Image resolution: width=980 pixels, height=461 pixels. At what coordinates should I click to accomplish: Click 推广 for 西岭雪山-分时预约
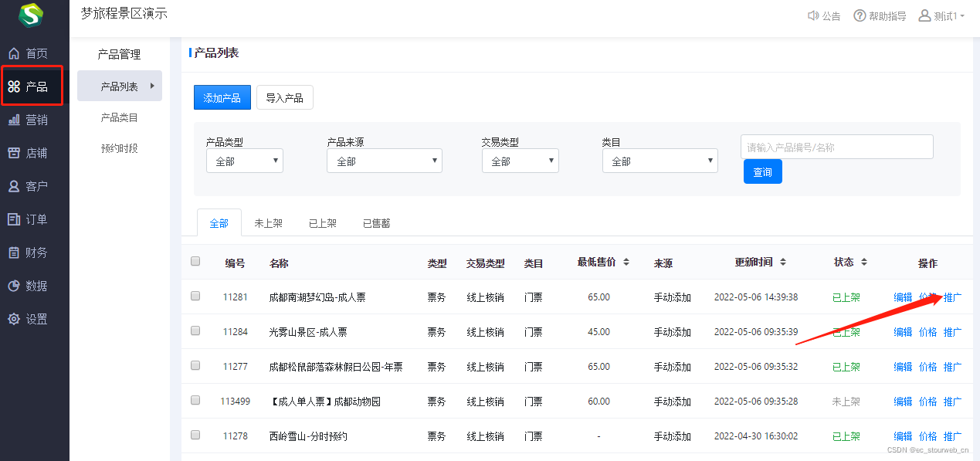point(953,436)
